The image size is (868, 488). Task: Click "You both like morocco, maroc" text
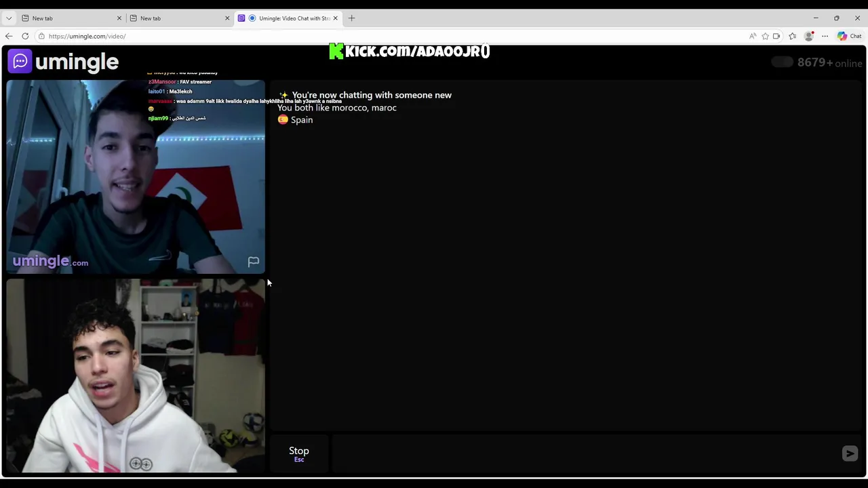337,108
